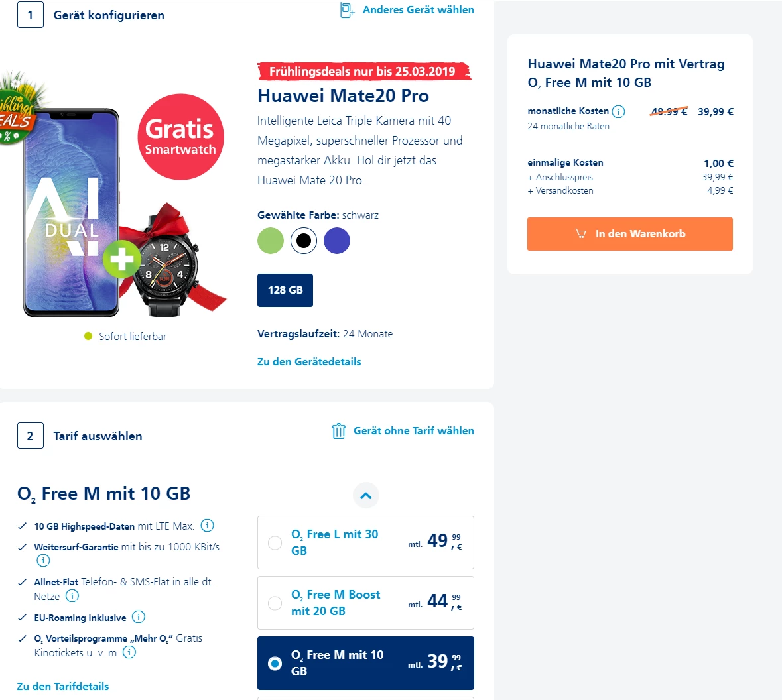Click the Huawei Mate20 Pro product image
782x700 pixels.
72,212
